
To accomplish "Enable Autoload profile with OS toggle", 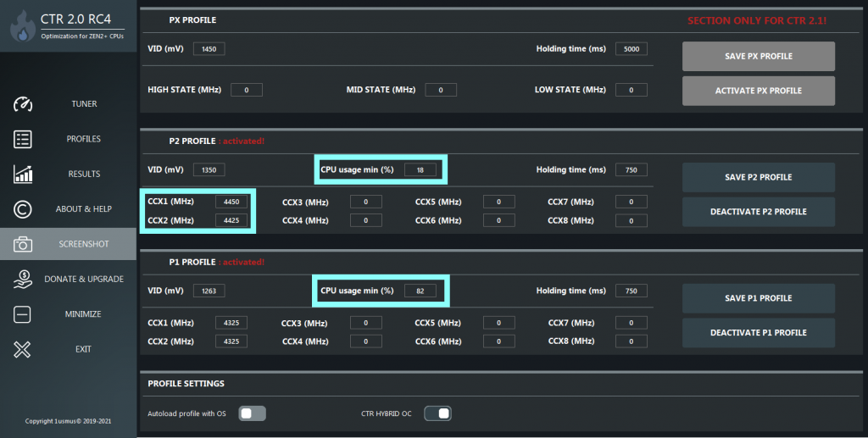I will [x=253, y=413].
